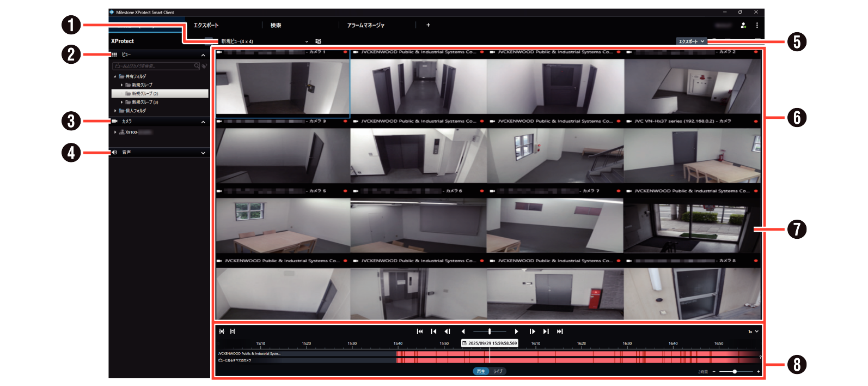Click timeline at 15:40 mark
The height and width of the screenshot is (386, 868).
[x=398, y=344]
